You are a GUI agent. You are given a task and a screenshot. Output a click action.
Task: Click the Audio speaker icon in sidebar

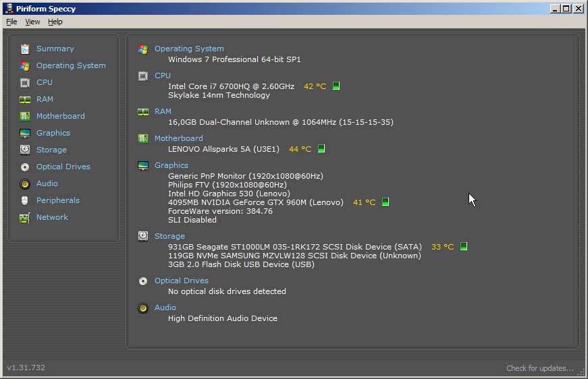point(25,184)
